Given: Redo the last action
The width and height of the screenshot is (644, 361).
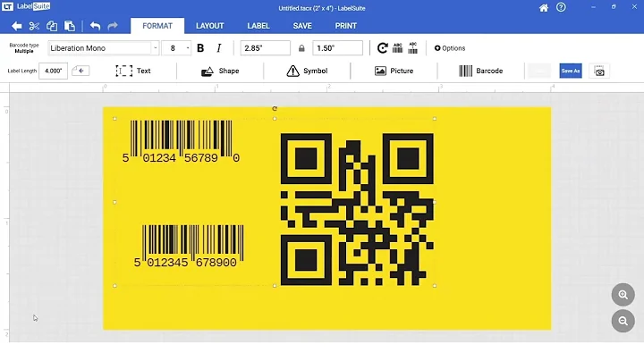Looking at the screenshot, I should point(113,26).
